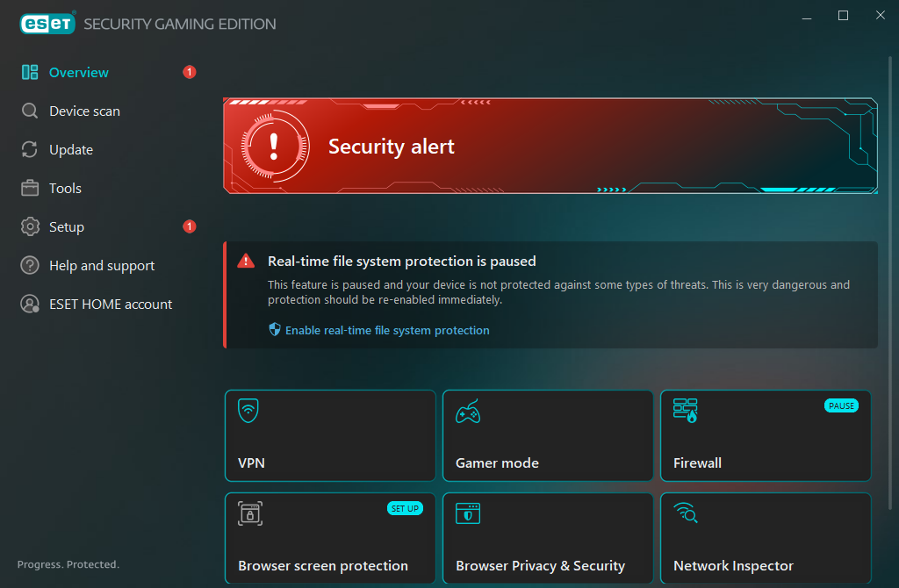Image resolution: width=899 pixels, height=588 pixels.
Task: Click the vertical scrollbar on the right
Action: [890, 283]
